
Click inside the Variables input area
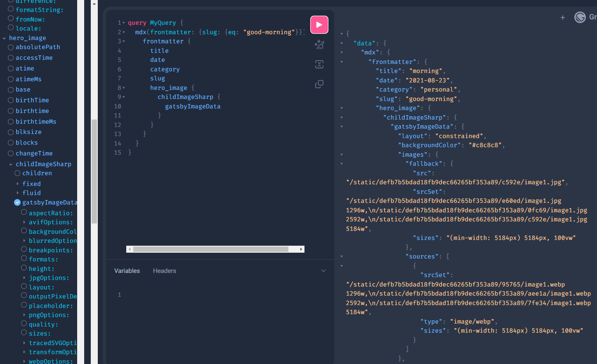(x=186, y=294)
